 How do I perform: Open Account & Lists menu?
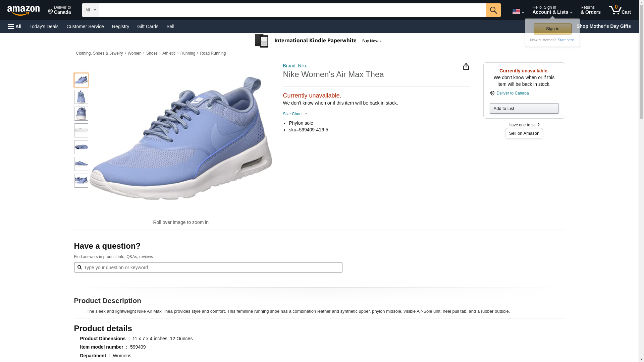[552, 10]
